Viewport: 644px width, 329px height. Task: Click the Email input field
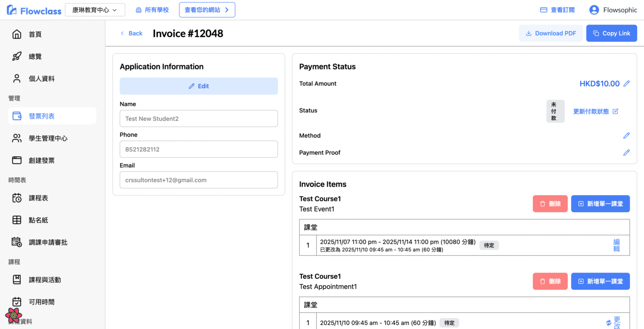[x=199, y=180]
